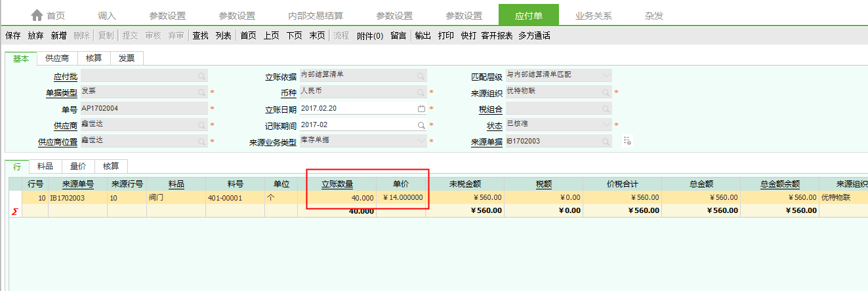
Task: Click the list icon beside 来源单据 field
Action: coord(627,141)
